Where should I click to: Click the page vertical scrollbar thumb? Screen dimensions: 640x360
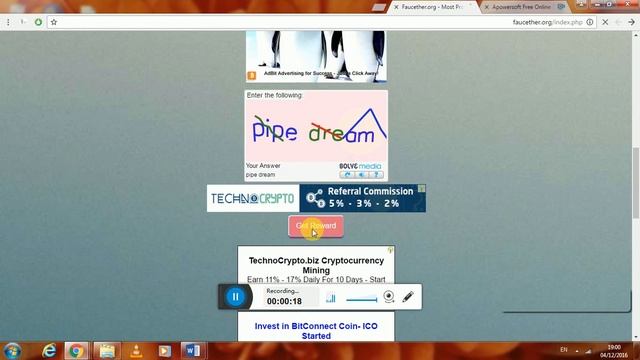(x=636, y=184)
